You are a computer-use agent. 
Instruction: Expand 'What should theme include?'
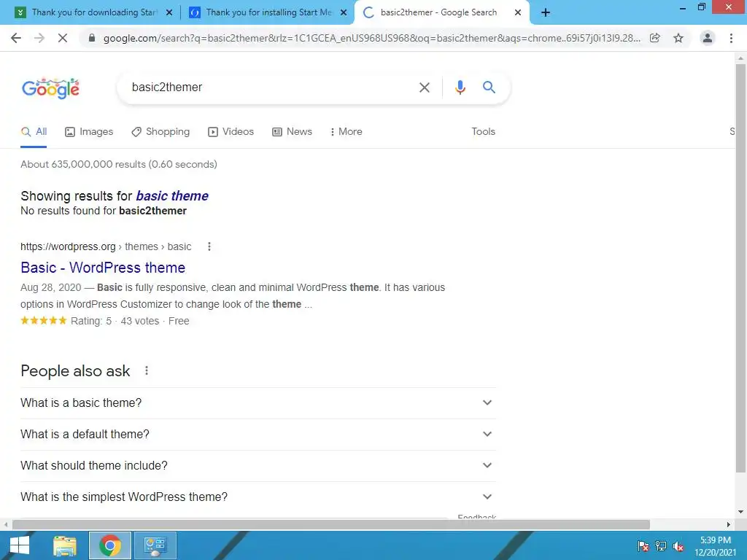(x=258, y=466)
